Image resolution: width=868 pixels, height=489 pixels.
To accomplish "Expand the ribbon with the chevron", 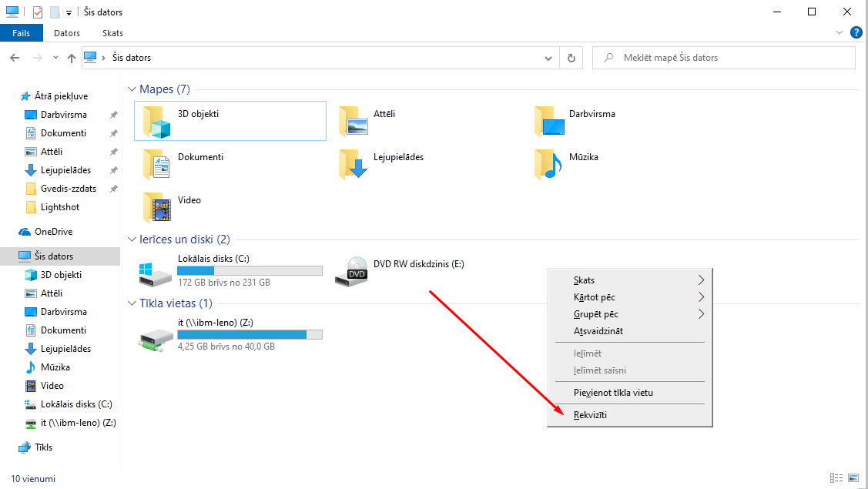I will point(840,32).
